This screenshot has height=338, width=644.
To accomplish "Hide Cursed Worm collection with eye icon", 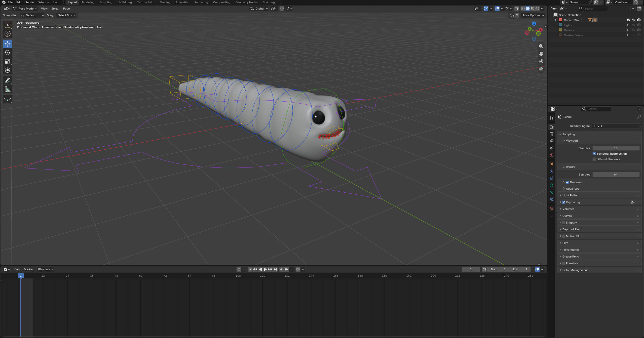I will (634, 20).
